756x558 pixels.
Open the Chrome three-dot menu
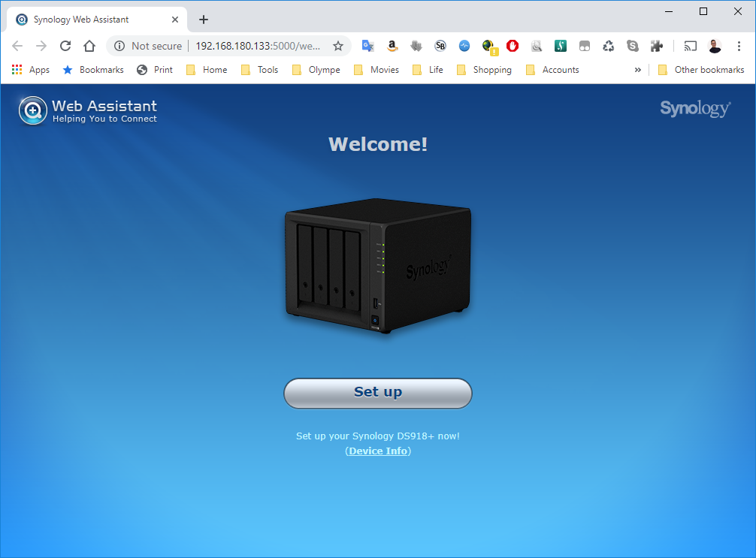[x=739, y=46]
